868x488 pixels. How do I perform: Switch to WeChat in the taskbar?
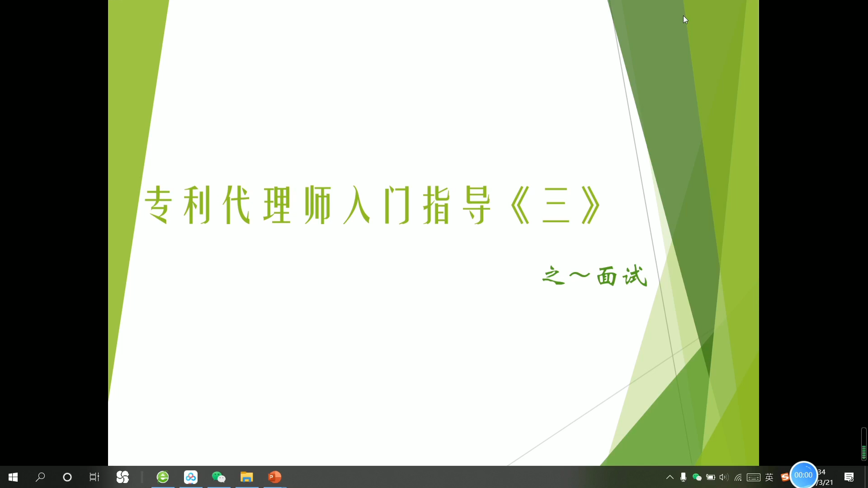coord(219,477)
